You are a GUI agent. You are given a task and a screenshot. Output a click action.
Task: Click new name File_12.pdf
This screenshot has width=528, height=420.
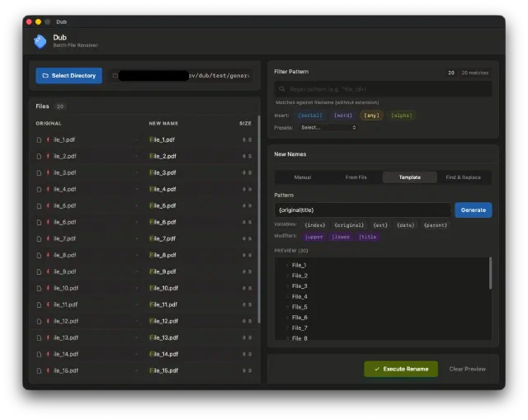tap(163, 321)
